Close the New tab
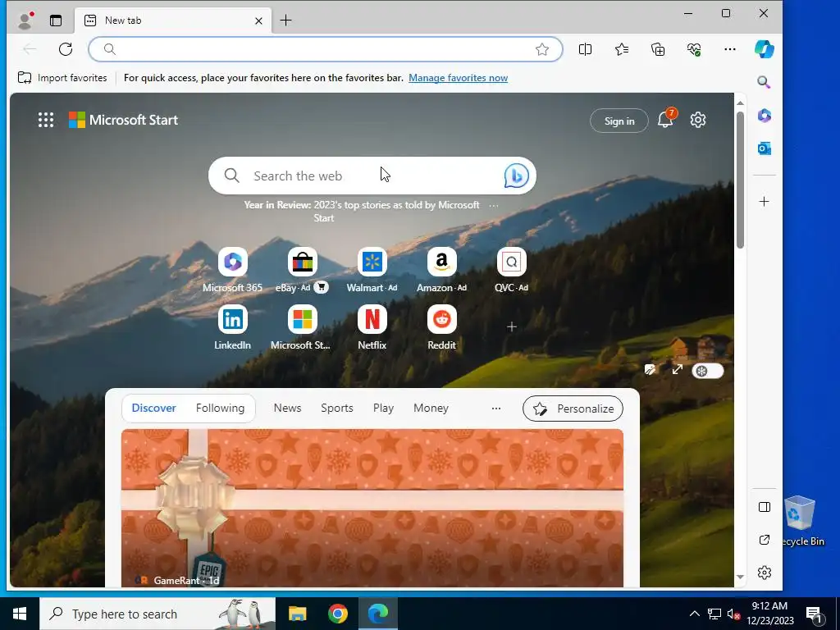This screenshot has width=840, height=630. 258,21
